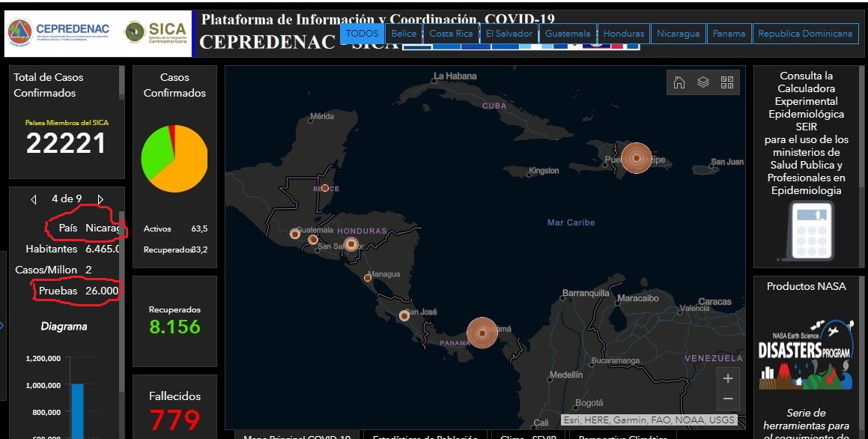868x439 pixels.
Task: Select the large Panama case marker
Action: click(482, 333)
